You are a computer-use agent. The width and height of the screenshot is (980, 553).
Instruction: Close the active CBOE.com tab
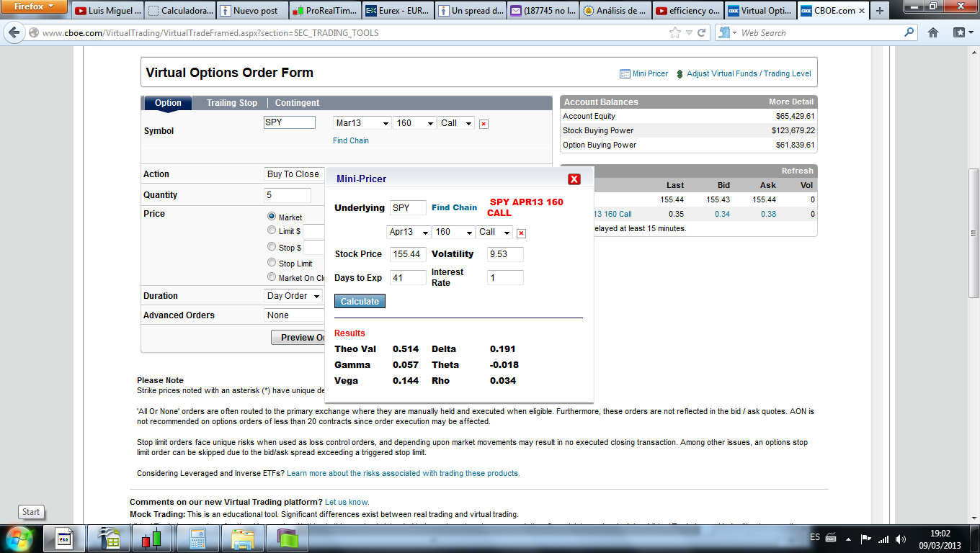tap(862, 11)
